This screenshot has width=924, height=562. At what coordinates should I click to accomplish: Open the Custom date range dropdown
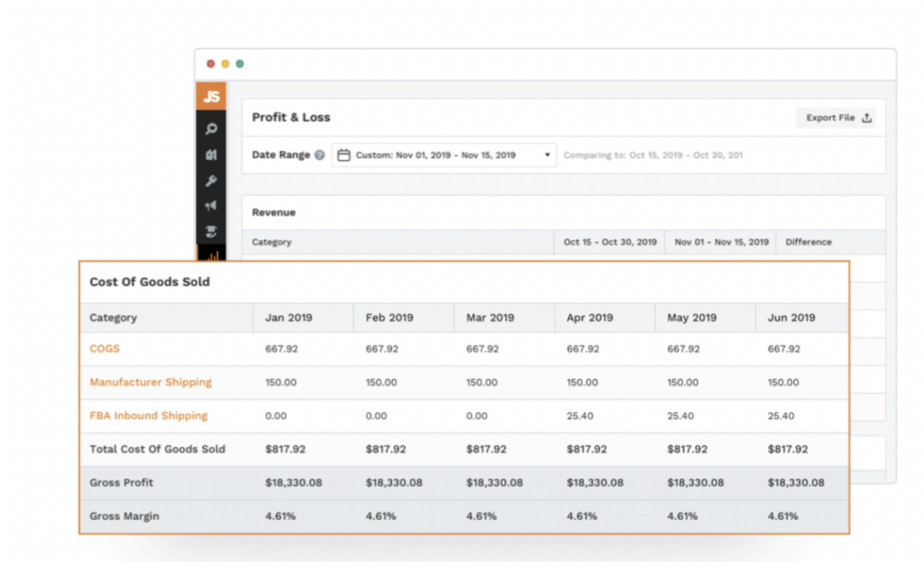point(443,155)
